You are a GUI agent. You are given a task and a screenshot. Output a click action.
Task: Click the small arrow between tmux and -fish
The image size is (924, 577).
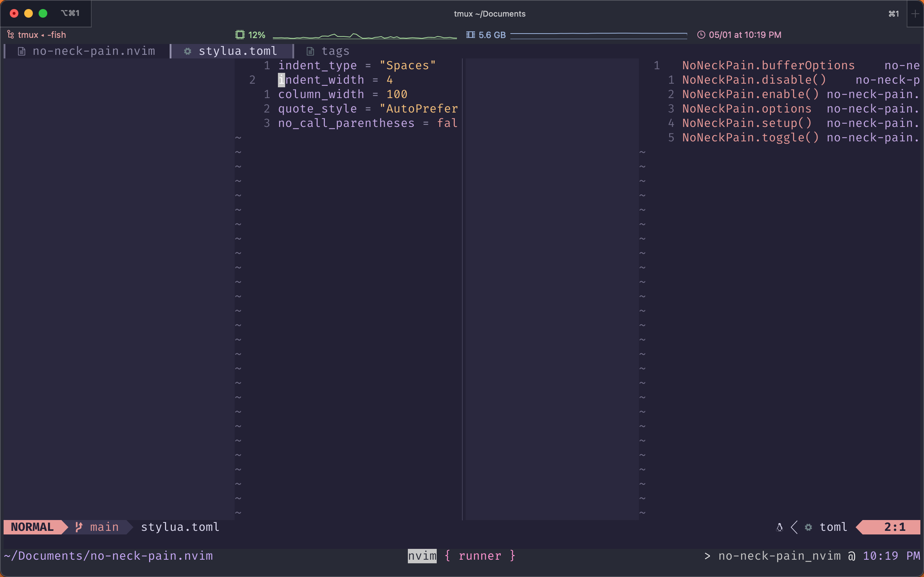(43, 35)
